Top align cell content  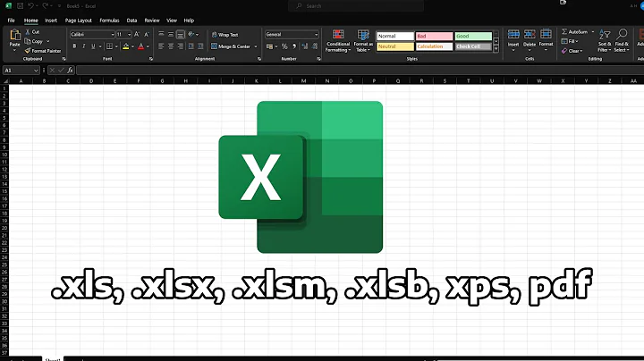(161, 35)
